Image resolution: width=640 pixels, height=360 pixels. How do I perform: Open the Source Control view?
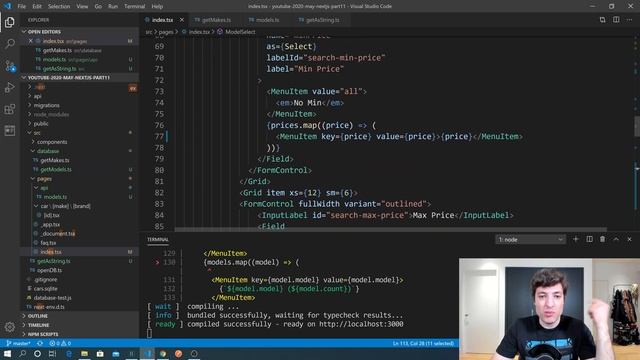point(10,66)
